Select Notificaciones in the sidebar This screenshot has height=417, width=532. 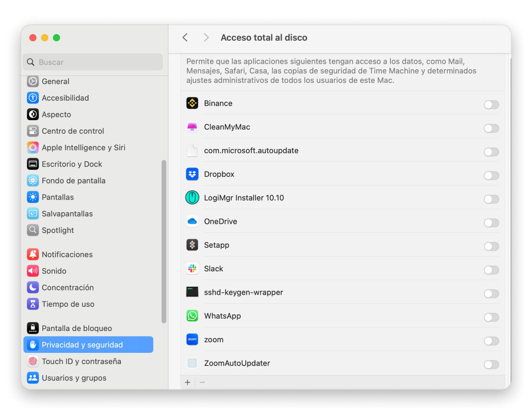click(67, 255)
